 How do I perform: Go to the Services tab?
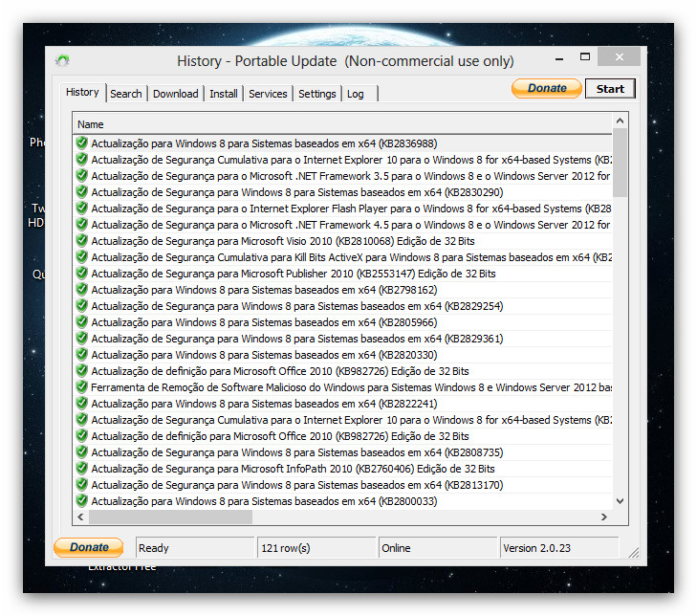point(268,94)
